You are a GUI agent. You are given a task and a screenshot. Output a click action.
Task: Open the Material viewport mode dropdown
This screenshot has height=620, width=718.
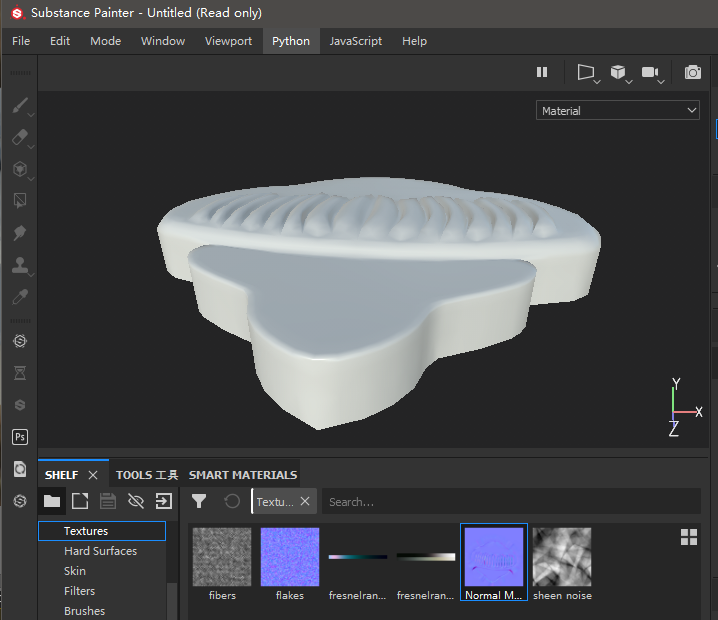pos(618,110)
